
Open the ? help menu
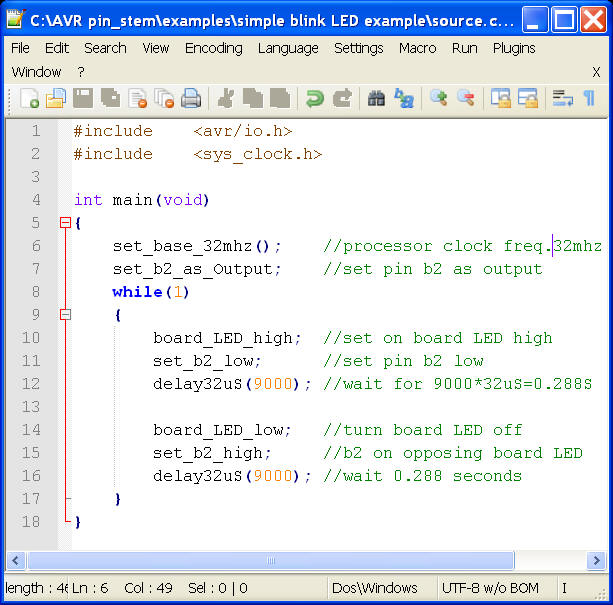click(x=81, y=72)
